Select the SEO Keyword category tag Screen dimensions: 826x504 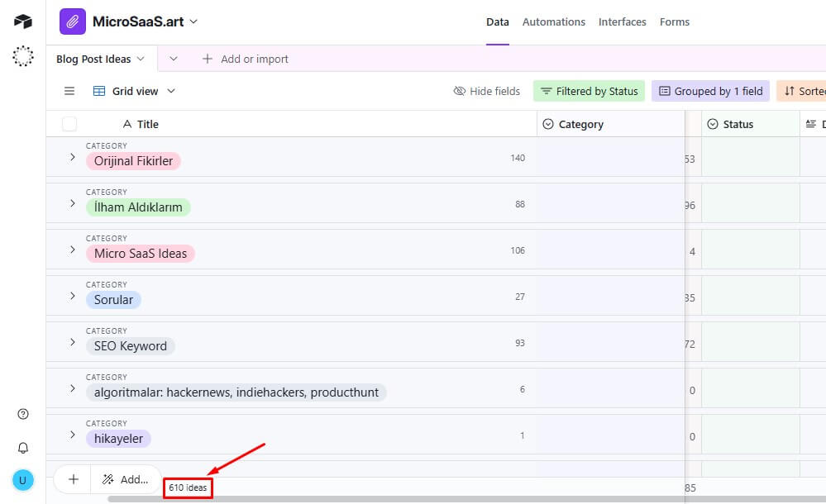pyautogui.click(x=131, y=346)
